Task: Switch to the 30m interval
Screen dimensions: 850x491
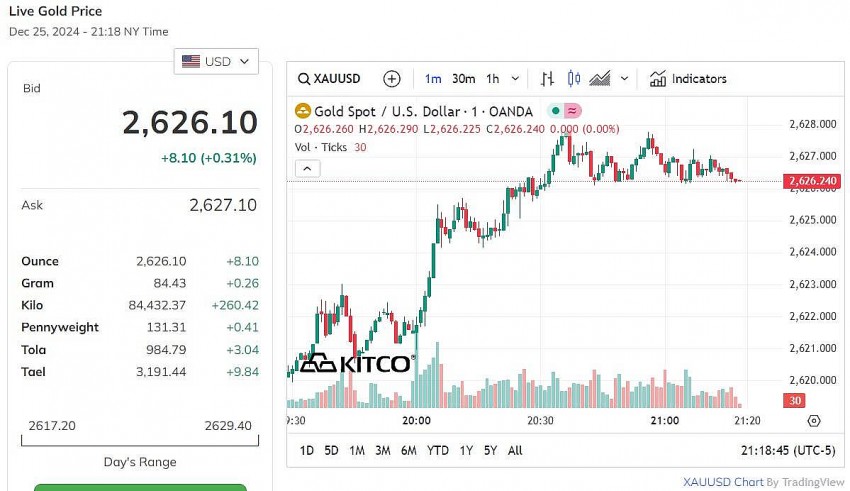Action: pos(463,79)
